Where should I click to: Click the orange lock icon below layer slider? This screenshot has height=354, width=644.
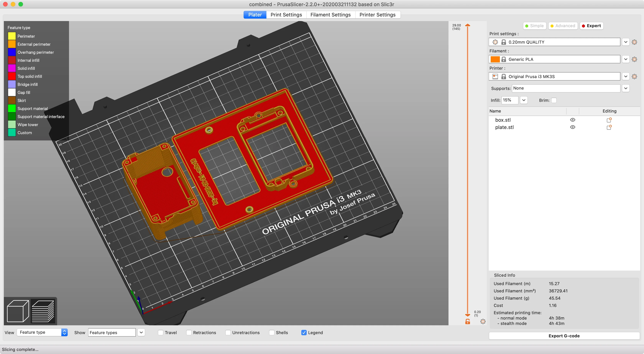point(467,321)
